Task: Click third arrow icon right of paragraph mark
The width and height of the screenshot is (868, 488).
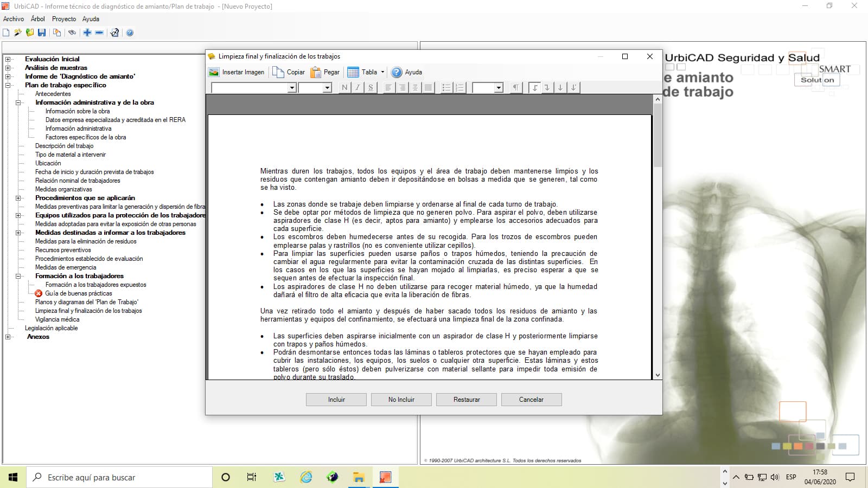Action: coord(560,87)
